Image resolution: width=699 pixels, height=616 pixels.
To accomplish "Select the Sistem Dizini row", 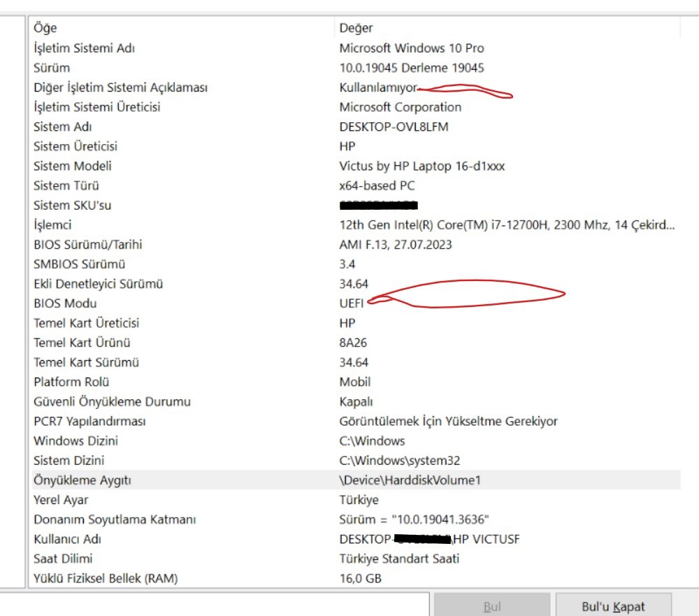I will click(69, 460).
